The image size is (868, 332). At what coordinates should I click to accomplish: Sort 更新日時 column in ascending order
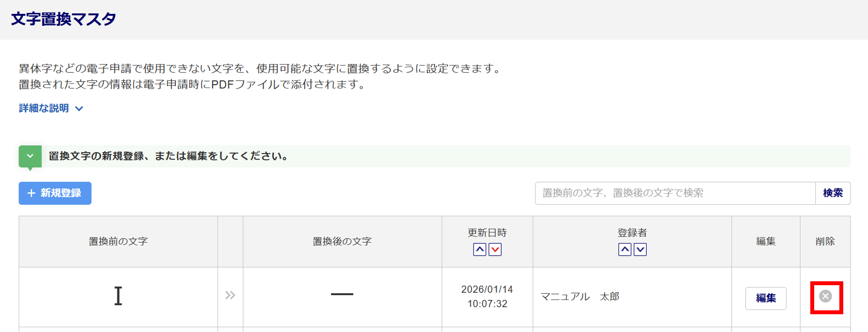click(480, 250)
